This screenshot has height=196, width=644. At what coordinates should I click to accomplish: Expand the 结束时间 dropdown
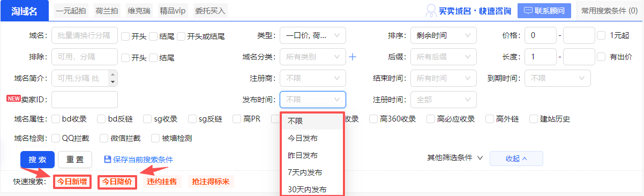pyautogui.click(x=443, y=78)
